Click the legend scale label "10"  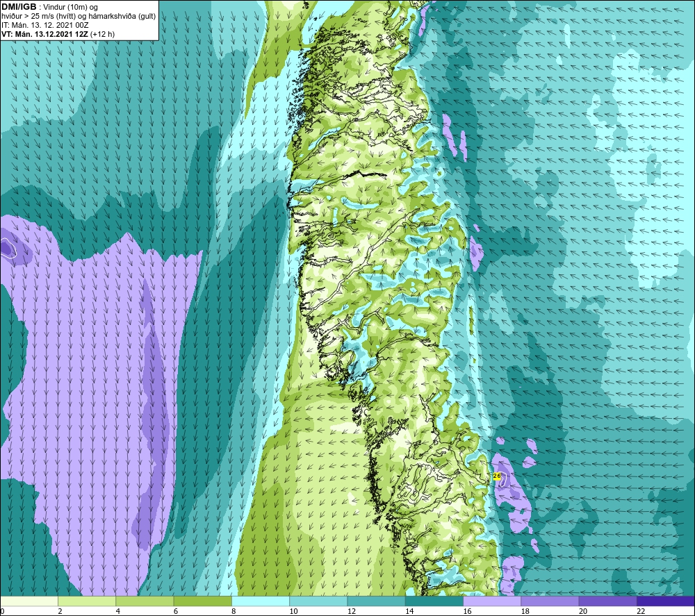pos(293,611)
